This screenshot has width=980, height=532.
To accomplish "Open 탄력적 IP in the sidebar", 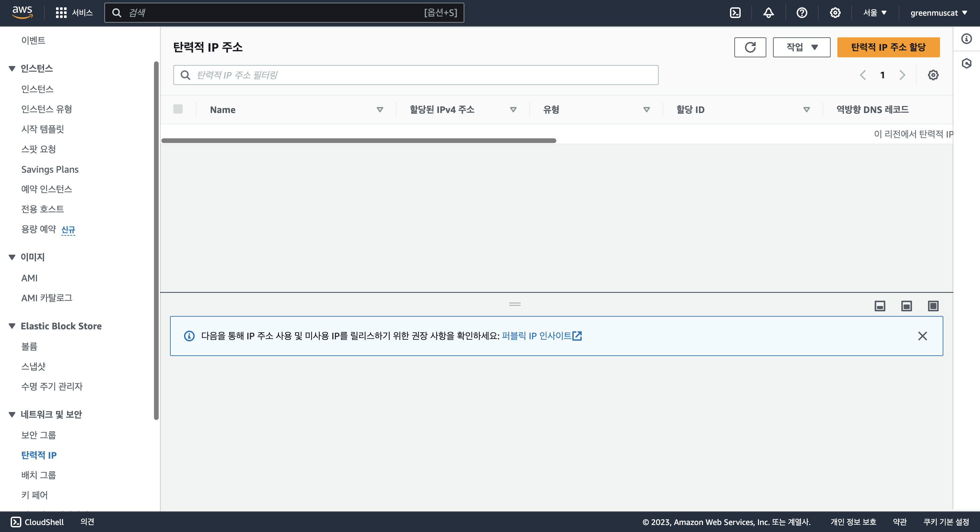I will tap(39, 455).
